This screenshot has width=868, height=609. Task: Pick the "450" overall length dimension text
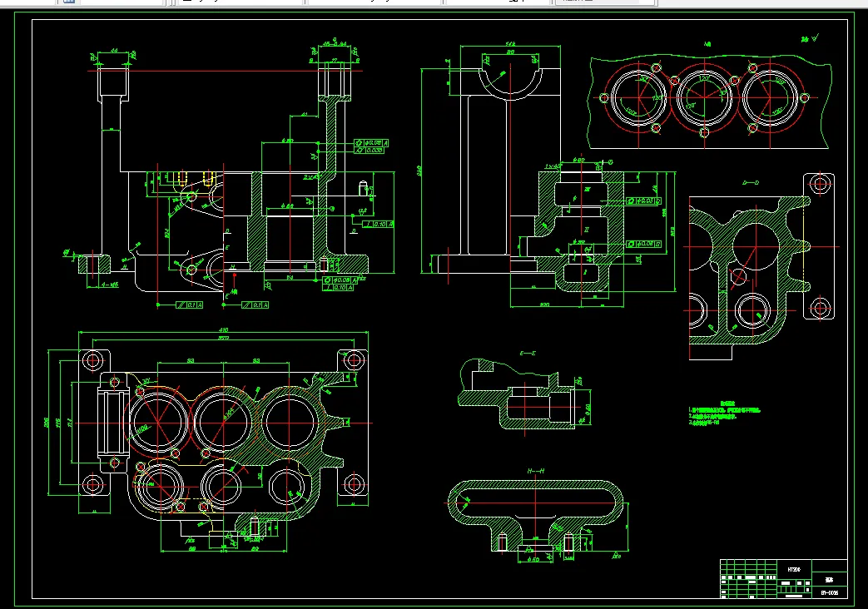click(x=223, y=330)
